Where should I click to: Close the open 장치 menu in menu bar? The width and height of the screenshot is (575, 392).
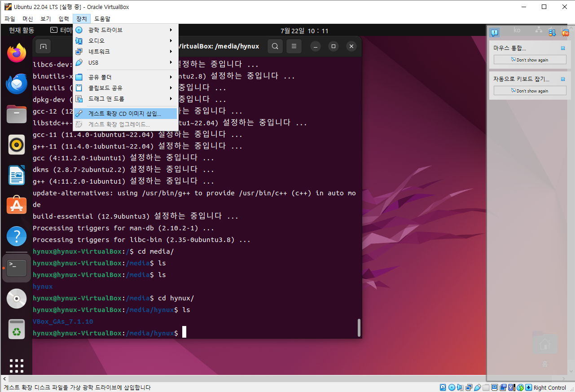click(x=82, y=19)
